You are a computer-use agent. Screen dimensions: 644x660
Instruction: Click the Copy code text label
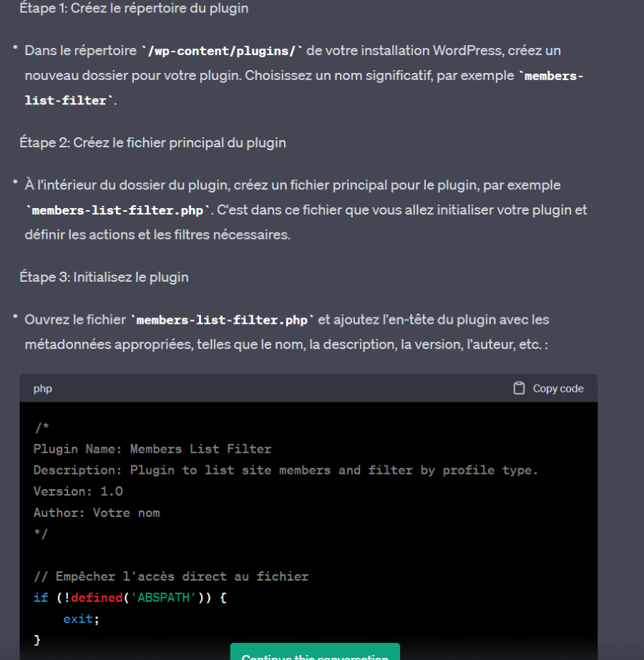558,388
